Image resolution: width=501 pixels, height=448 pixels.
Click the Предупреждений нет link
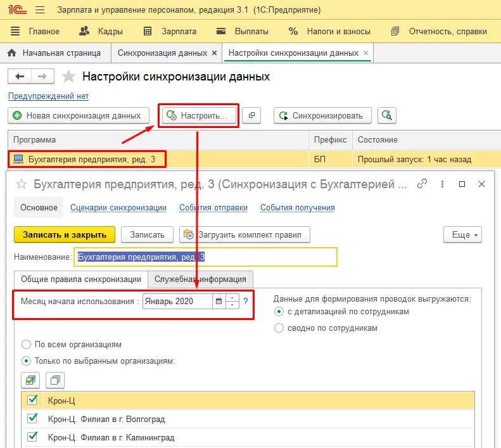(48, 96)
